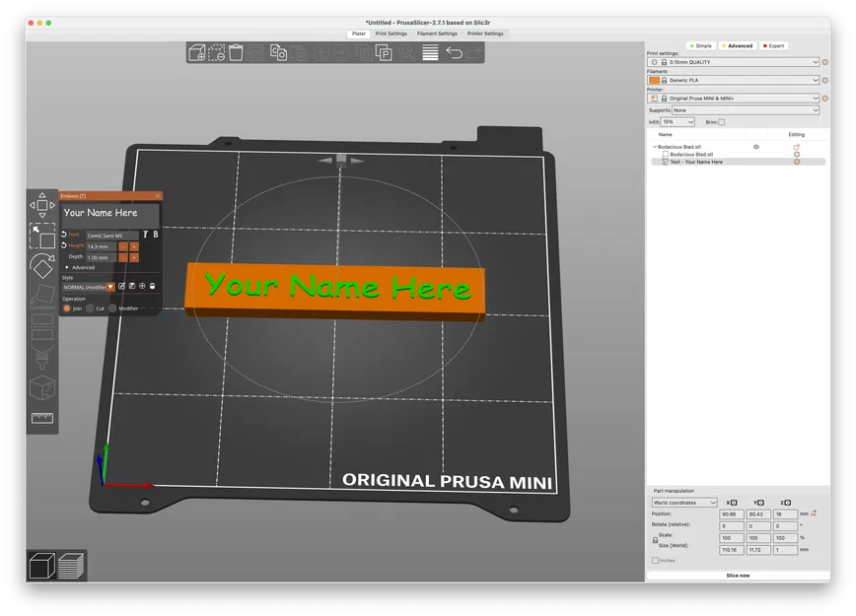Toggle italic in Emboss panel
The width and height of the screenshot is (856, 616).
pos(145,234)
